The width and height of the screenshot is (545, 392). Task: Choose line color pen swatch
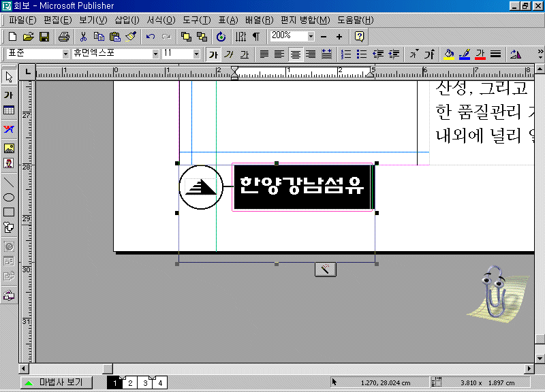point(465,54)
